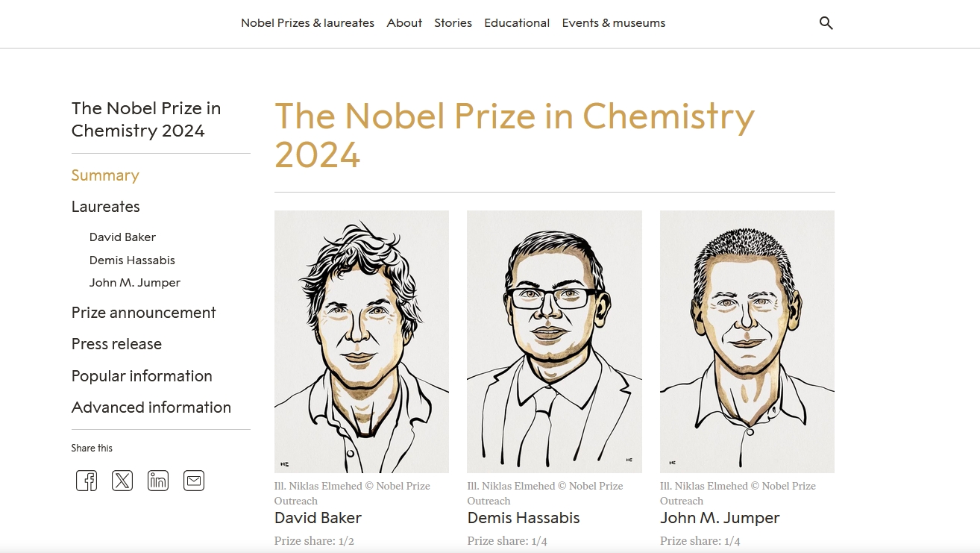This screenshot has width=980, height=553.
Task: Open the Laureates sidebar section
Action: coord(105,207)
